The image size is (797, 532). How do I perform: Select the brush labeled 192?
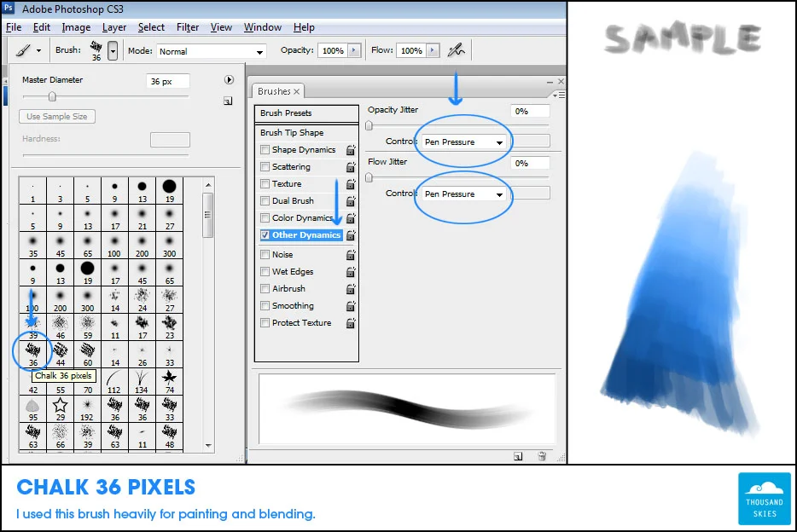(x=87, y=408)
